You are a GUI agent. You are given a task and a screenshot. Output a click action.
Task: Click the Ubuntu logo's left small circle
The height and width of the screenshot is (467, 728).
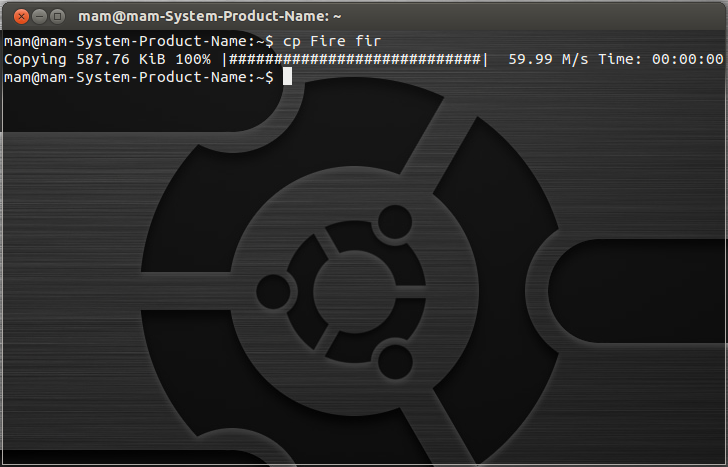[x=276, y=289]
